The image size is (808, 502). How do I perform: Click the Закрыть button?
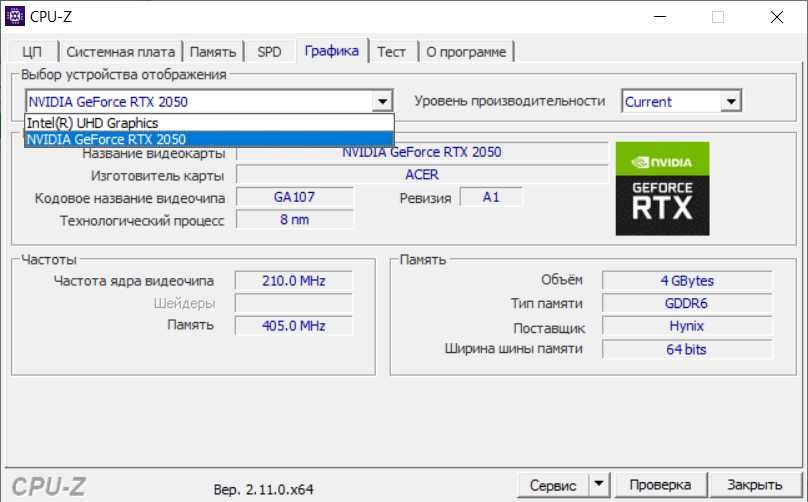[x=754, y=485]
